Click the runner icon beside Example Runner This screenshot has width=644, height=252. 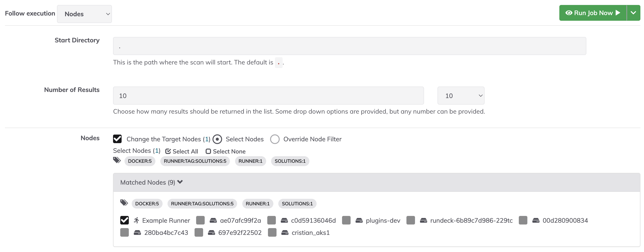tap(136, 220)
